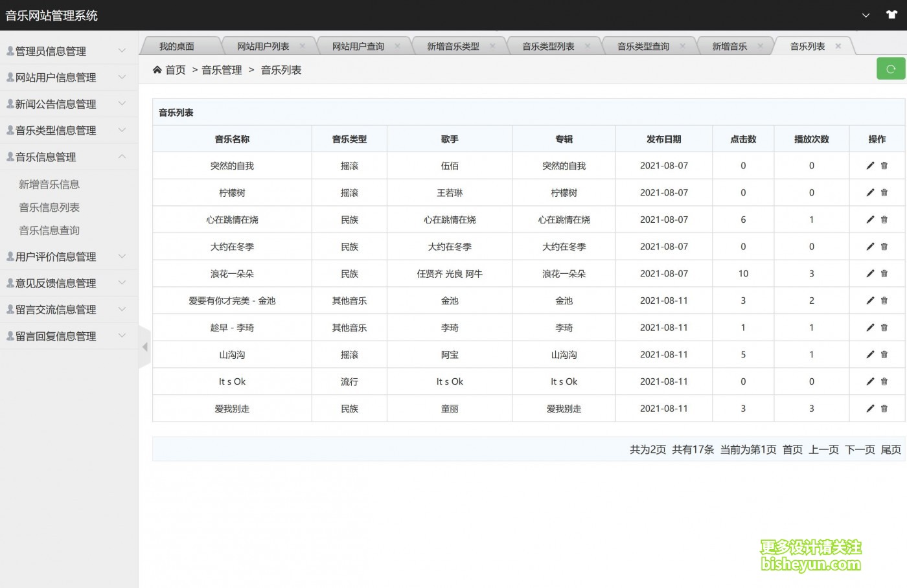Switch to the 我的桌面 tab
The width and height of the screenshot is (907, 588).
(177, 47)
